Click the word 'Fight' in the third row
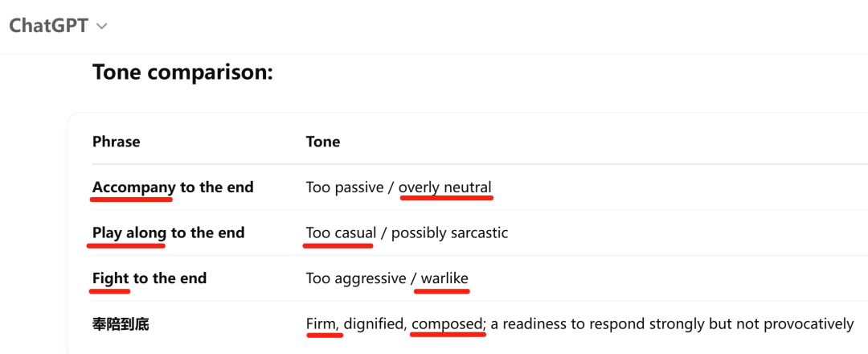Screen dimensions: 868x354 110,278
